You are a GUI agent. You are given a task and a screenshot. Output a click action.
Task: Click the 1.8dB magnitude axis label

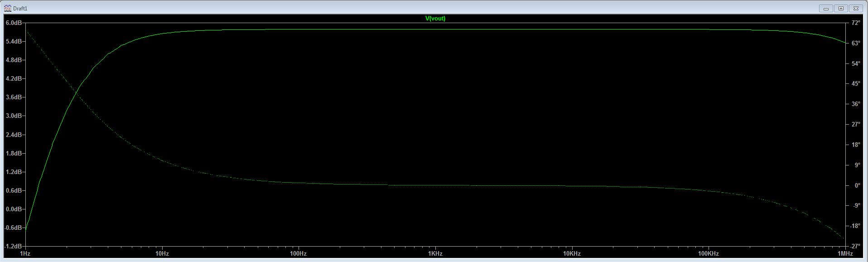point(14,153)
